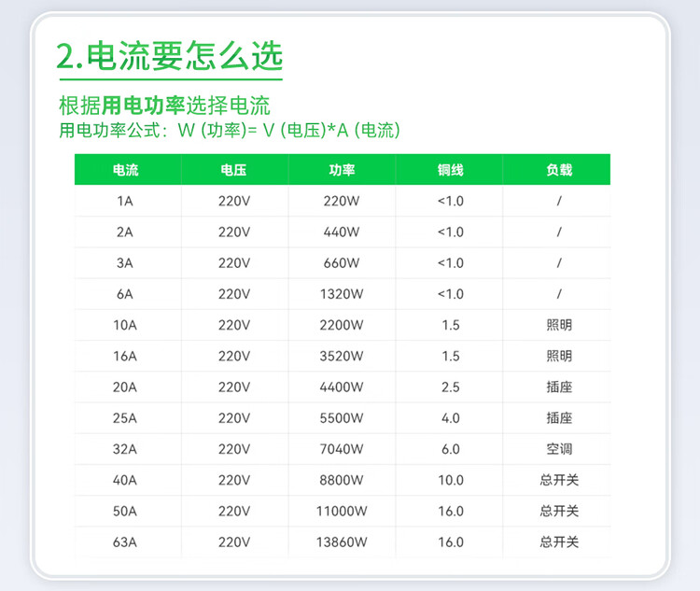
Task: Click the 10.0 copper wire value
Action: (x=451, y=480)
